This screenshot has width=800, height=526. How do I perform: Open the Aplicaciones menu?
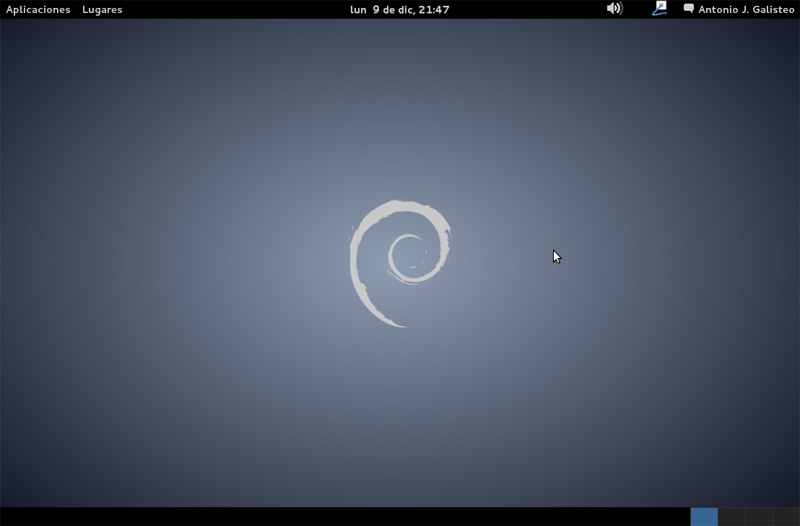(x=38, y=10)
